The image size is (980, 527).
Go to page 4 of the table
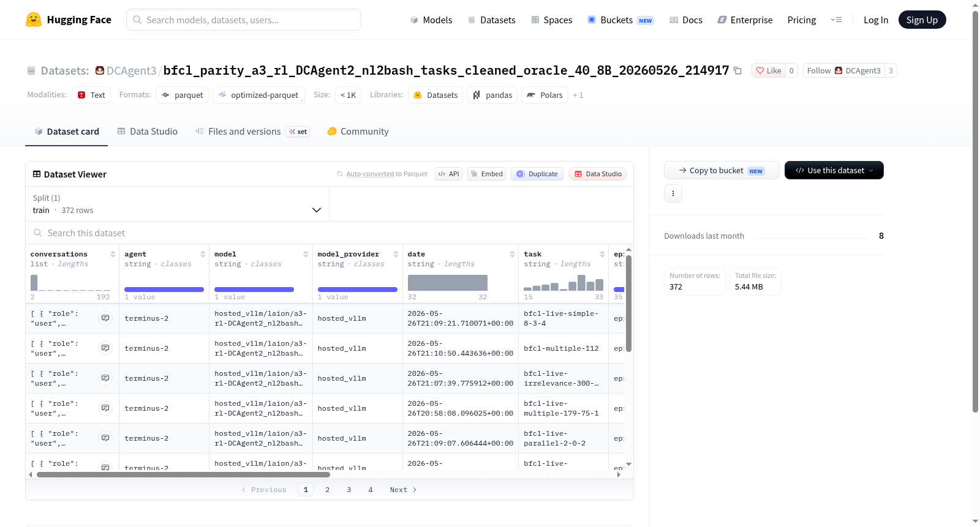371,490
